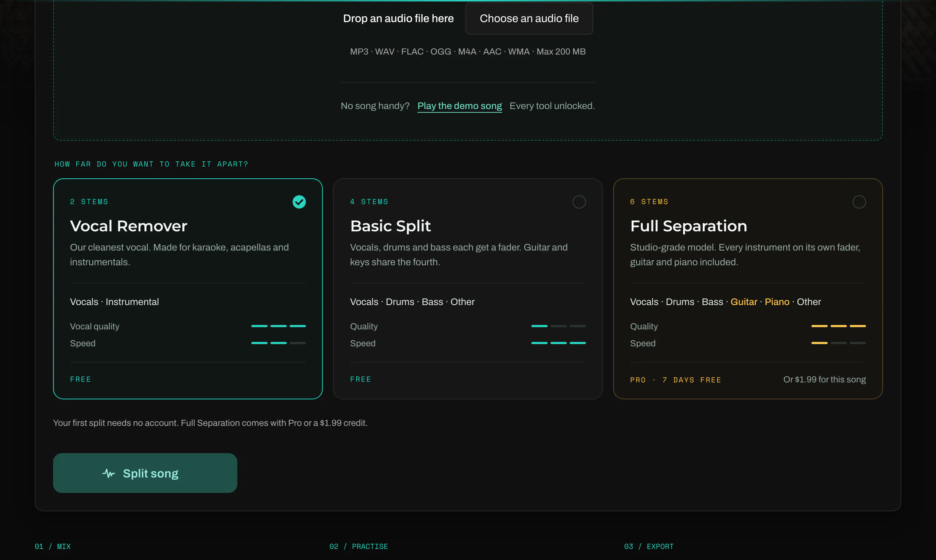The height and width of the screenshot is (560, 936).
Task: Click the 6 STEMS label
Action: tap(649, 202)
